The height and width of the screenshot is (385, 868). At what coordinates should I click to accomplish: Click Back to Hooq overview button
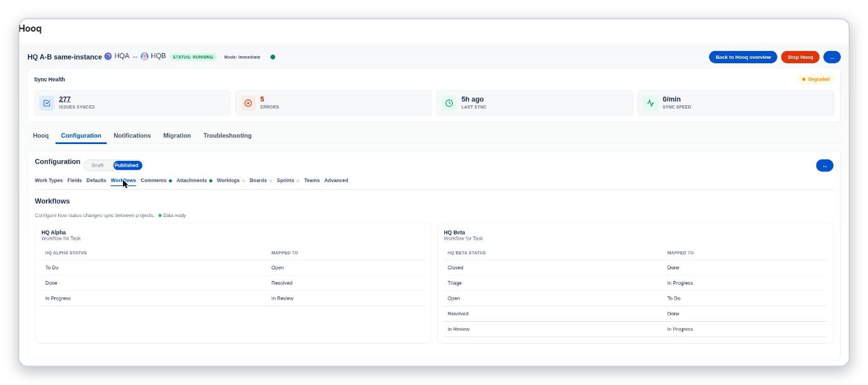(743, 57)
